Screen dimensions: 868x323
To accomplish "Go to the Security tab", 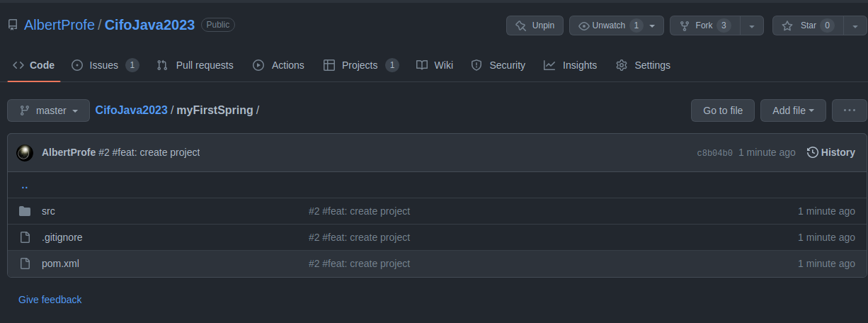I will [498, 65].
